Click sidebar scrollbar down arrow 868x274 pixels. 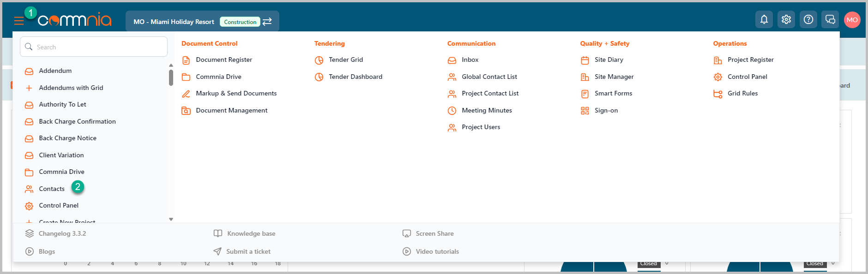[x=171, y=220]
